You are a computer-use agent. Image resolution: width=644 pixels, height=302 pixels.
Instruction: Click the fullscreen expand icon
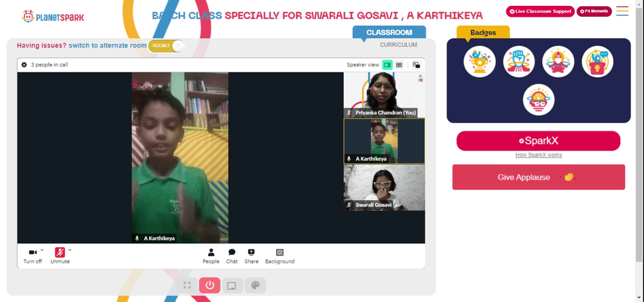pyautogui.click(x=187, y=285)
